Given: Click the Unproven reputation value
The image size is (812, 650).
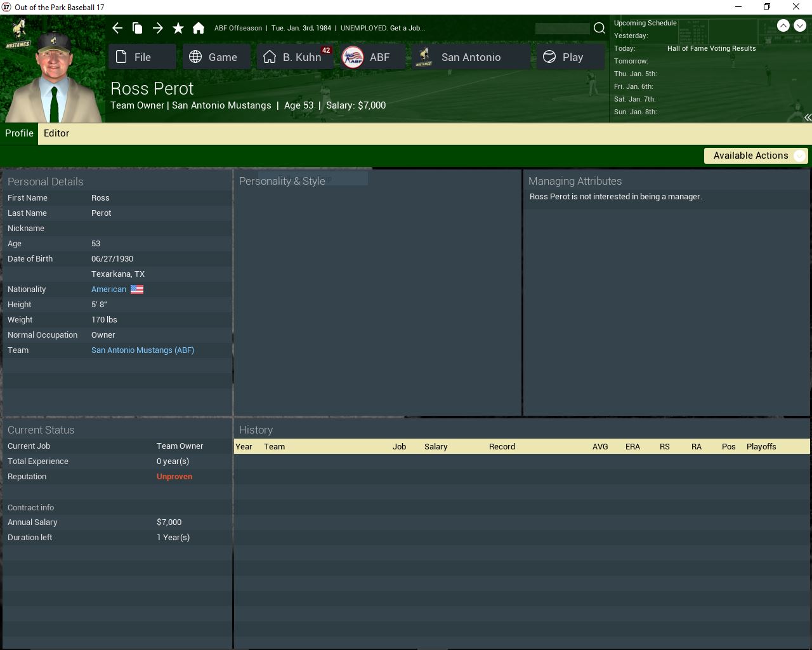Looking at the screenshot, I should pyautogui.click(x=174, y=477).
